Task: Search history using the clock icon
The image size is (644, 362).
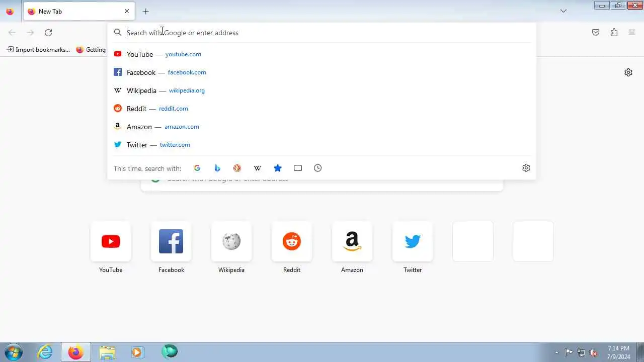Action: pos(318,168)
